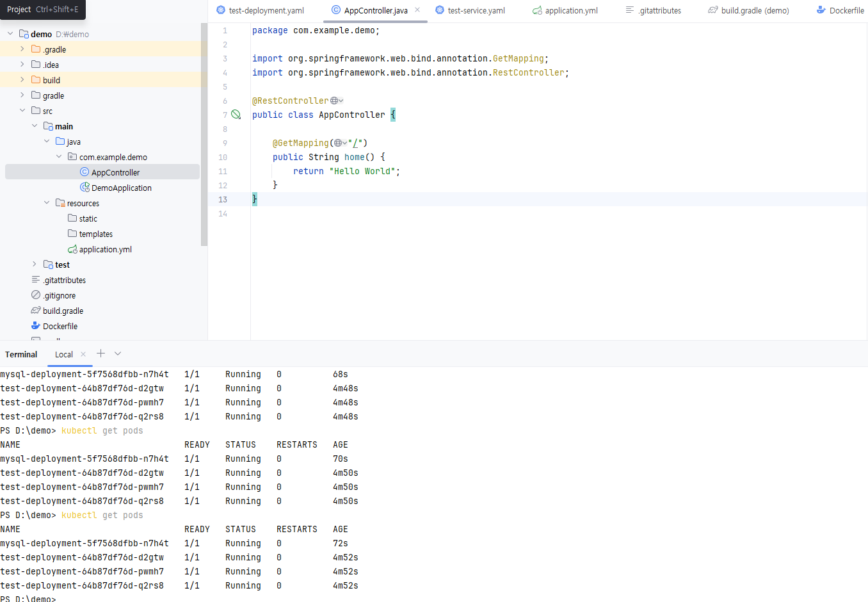Image resolution: width=868 pixels, height=602 pixels.
Task: Select .gitignore in the project tree
Action: [x=59, y=295]
